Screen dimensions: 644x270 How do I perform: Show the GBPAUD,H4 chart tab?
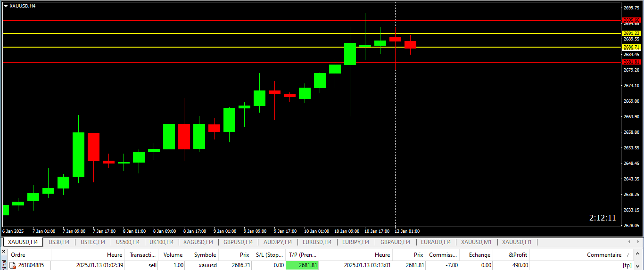pyautogui.click(x=395, y=242)
